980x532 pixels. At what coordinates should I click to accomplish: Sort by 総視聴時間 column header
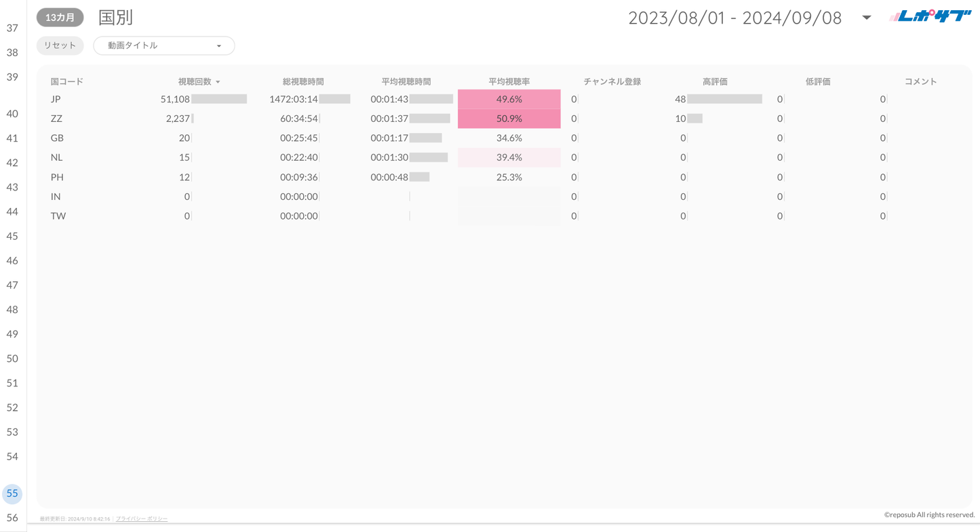[x=303, y=81]
